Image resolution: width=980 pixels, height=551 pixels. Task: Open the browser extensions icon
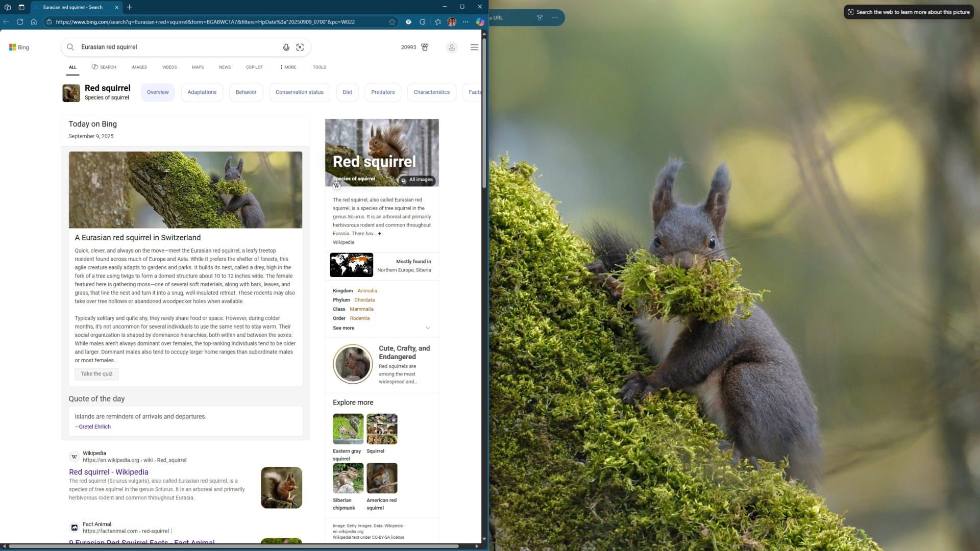click(x=422, y=22)
